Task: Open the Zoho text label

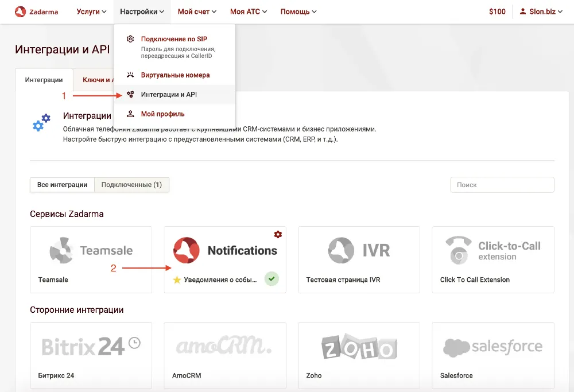Action: point(314,375)
